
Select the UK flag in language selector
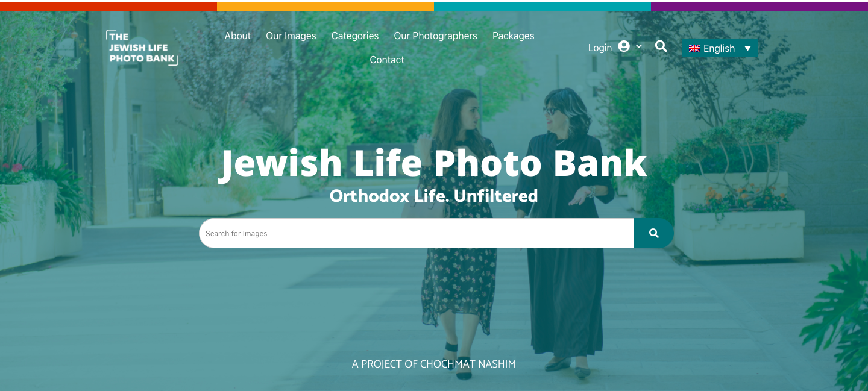pos(694,48)
